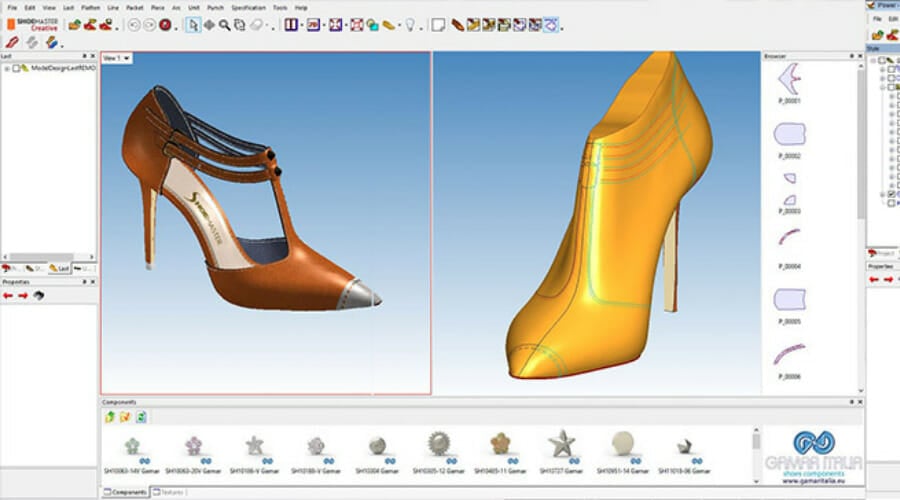Screen dimensions: 900x500
Task: Click the brown shoe sole toolbar icon
Action: (457, 25)
